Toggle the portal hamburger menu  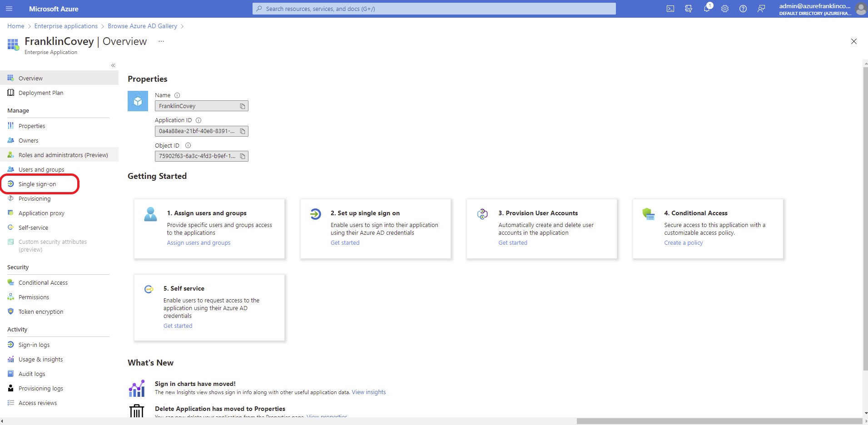9,9
